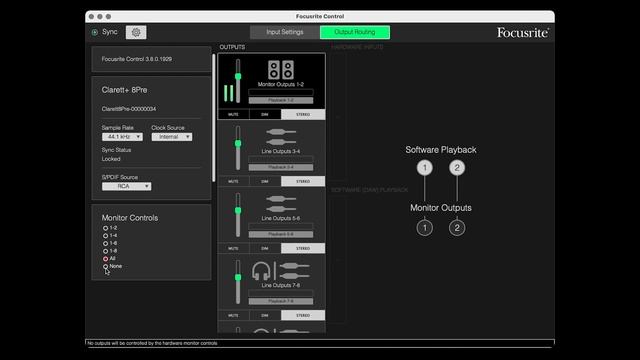Click the custom name field for Monitor Outputs 1-2
Screen dimensions: 640x360
(281, 92)
